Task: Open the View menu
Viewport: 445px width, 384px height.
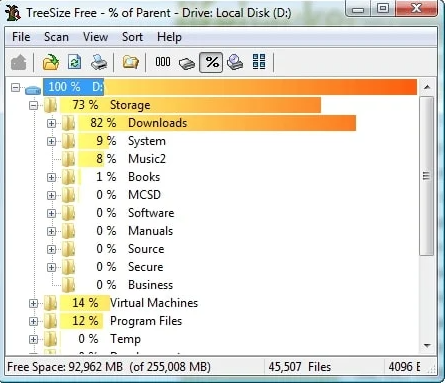Action: [95, 37]
